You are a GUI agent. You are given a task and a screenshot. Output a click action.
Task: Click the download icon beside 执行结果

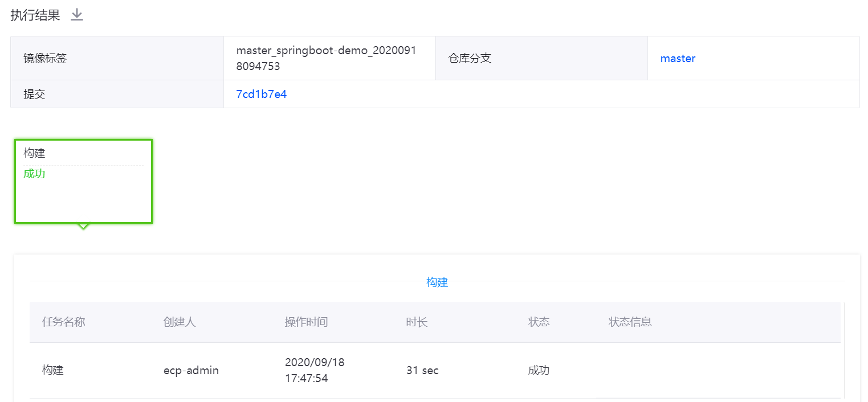click(x=77, y=15)
